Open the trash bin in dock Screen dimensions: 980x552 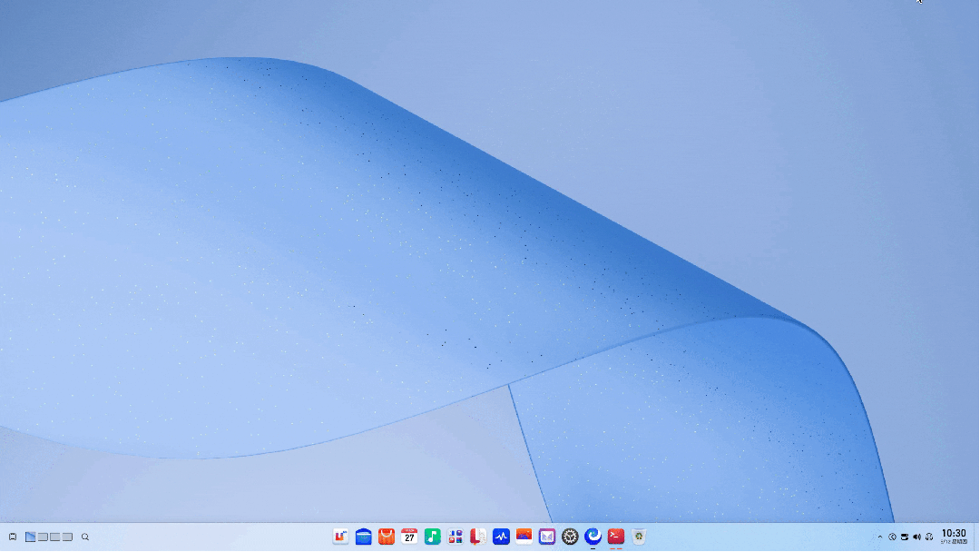639,537
